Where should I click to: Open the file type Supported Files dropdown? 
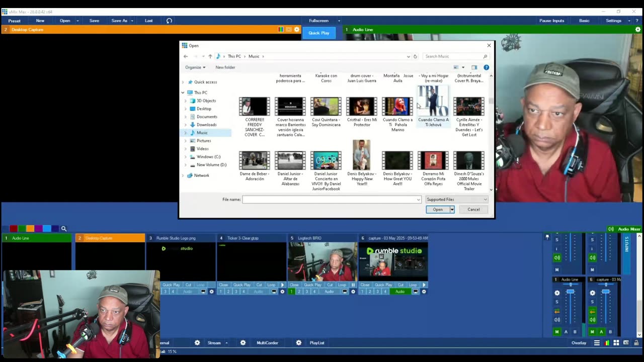coord(457,200)
